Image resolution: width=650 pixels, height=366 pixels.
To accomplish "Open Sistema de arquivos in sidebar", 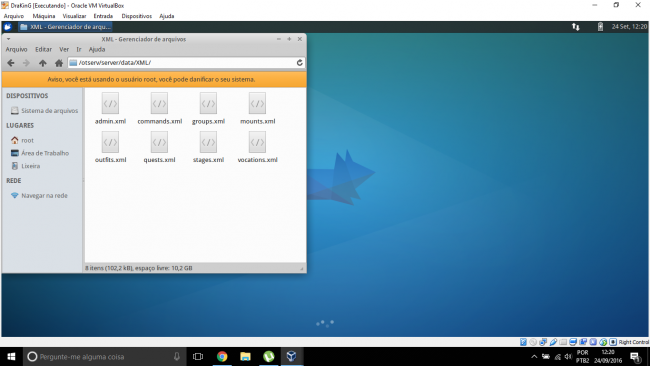I will [x=44, y=111].
